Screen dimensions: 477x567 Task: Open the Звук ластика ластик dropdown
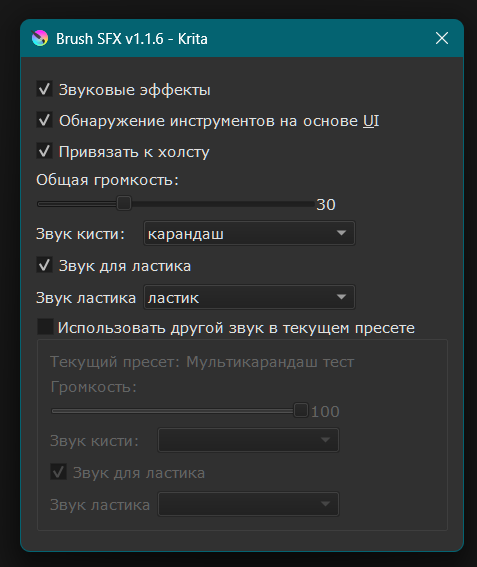pos(249,297)
